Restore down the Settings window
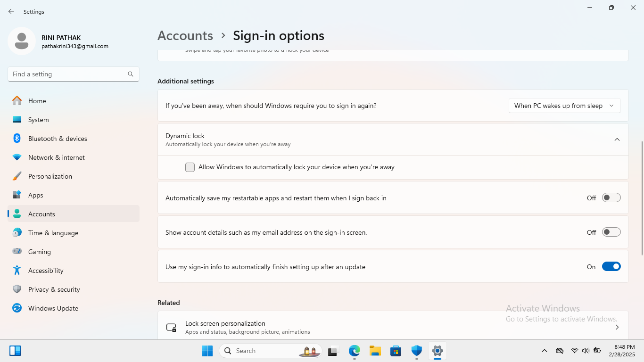The height and width of the screenshot is (362, 644). coord(611,8)
